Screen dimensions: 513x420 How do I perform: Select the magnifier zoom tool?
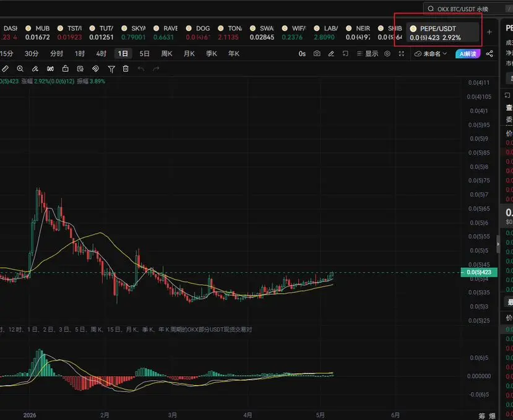20,69
